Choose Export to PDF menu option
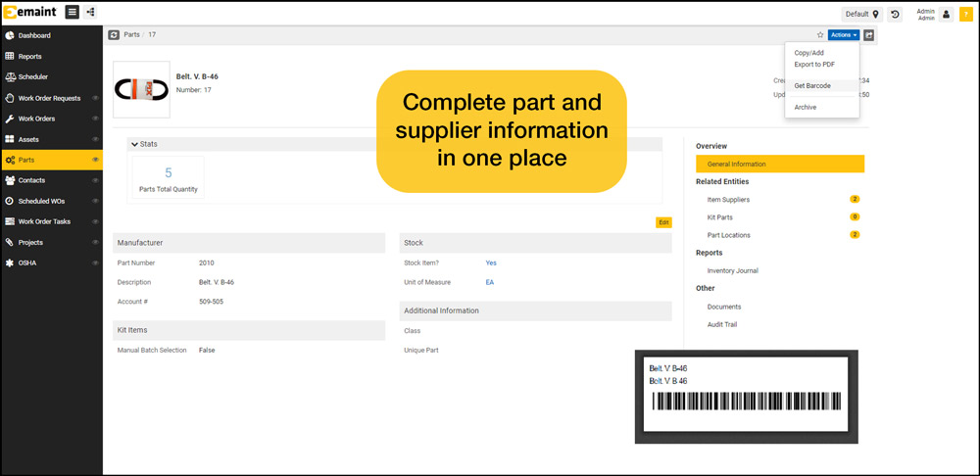This screenshot has width=980, height=476. pyautogui.click(x=813, y=65)
